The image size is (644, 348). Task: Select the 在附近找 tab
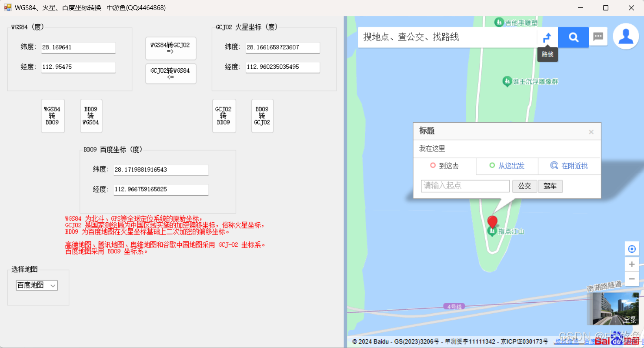click(569, 166)
